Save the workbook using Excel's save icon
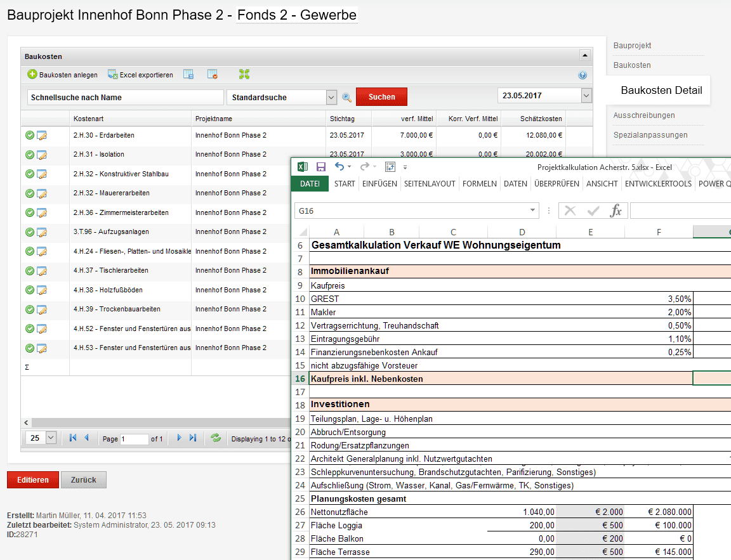Screen dimensions: 731x560 pyautogui.click(x=321, y=167)
